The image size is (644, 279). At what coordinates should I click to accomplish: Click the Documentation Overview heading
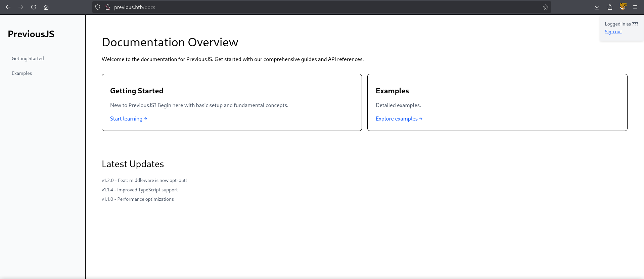170,42
